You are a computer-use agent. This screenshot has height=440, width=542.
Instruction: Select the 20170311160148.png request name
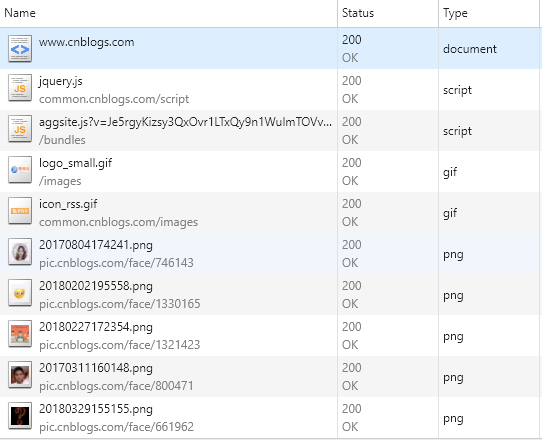[96, 368]
